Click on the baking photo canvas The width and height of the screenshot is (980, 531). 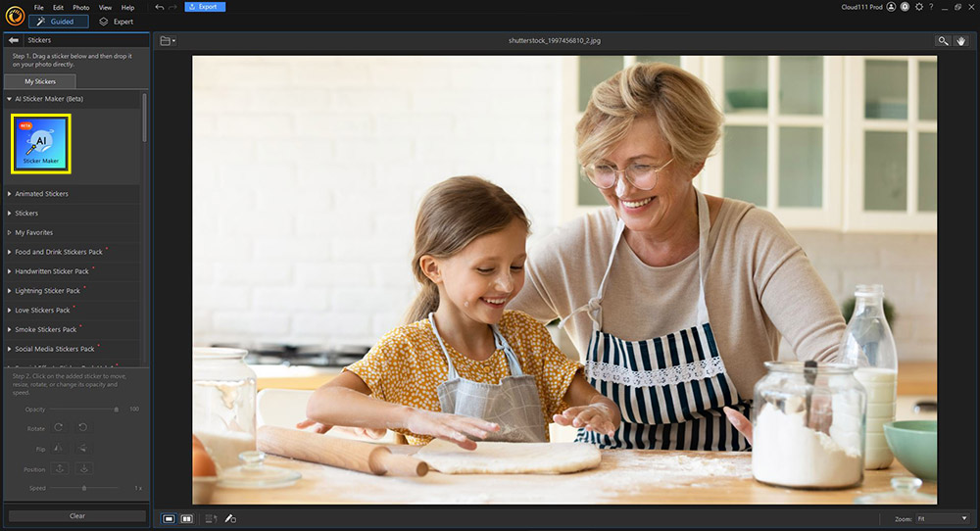[x=564, y=280]
